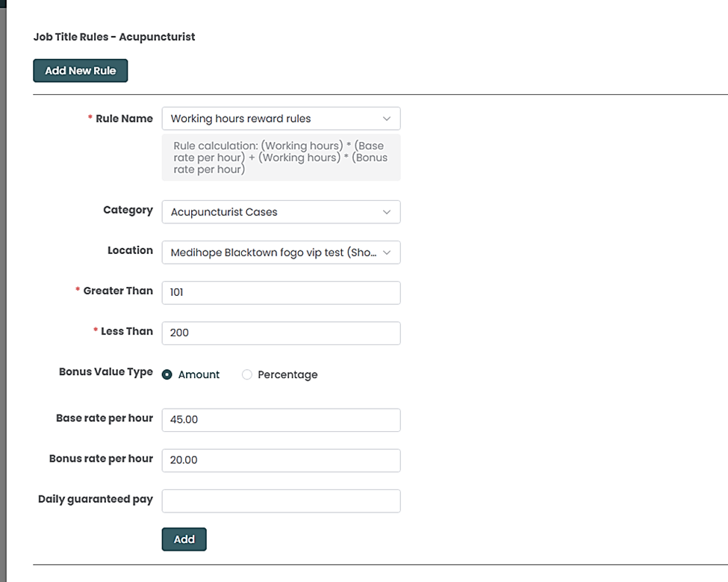Viewport: 728px width, 582px height.
Task: Click the chevron arrow in Rule Name field
Action: [386, 119]
